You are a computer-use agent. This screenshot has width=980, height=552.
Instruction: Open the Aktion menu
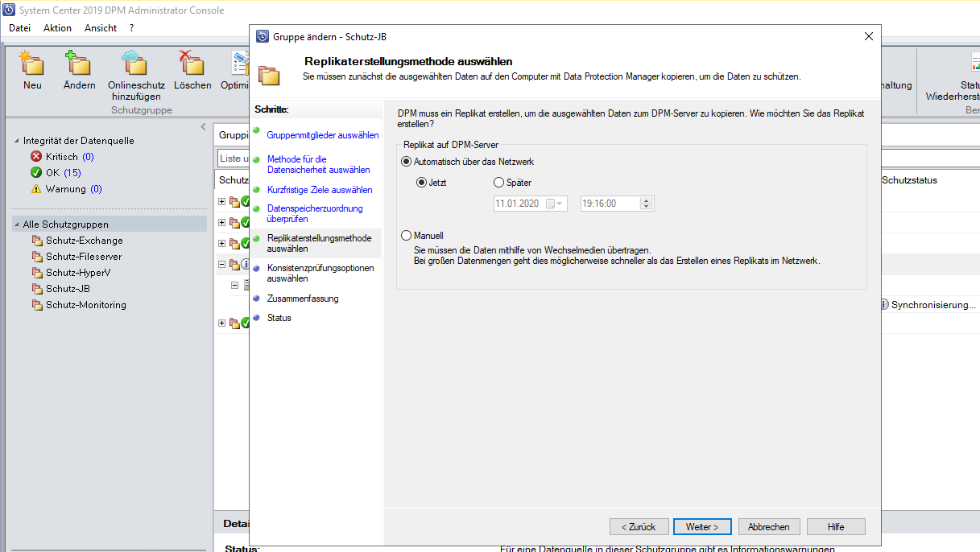[57, 28]
